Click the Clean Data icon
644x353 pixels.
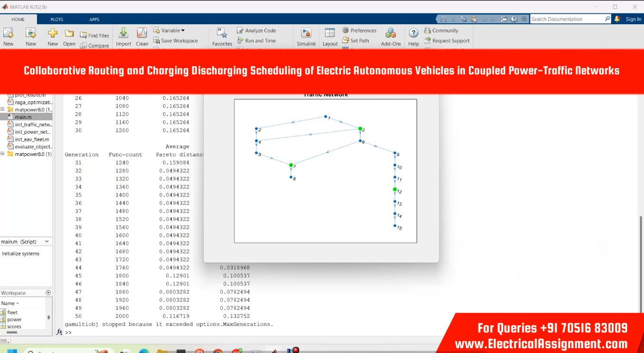click(142, 34)
